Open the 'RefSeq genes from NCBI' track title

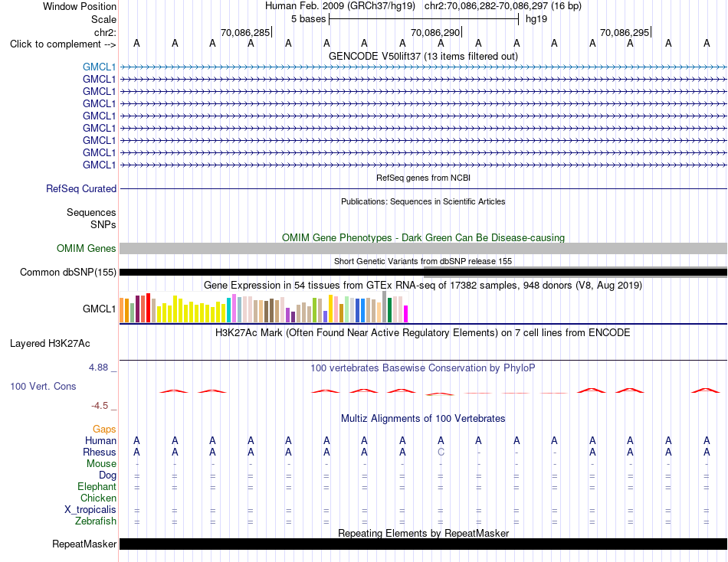[423, 178]
